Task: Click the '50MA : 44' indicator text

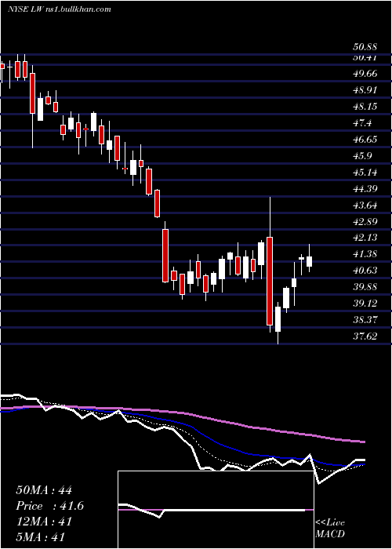Action: tap(44, 490)
